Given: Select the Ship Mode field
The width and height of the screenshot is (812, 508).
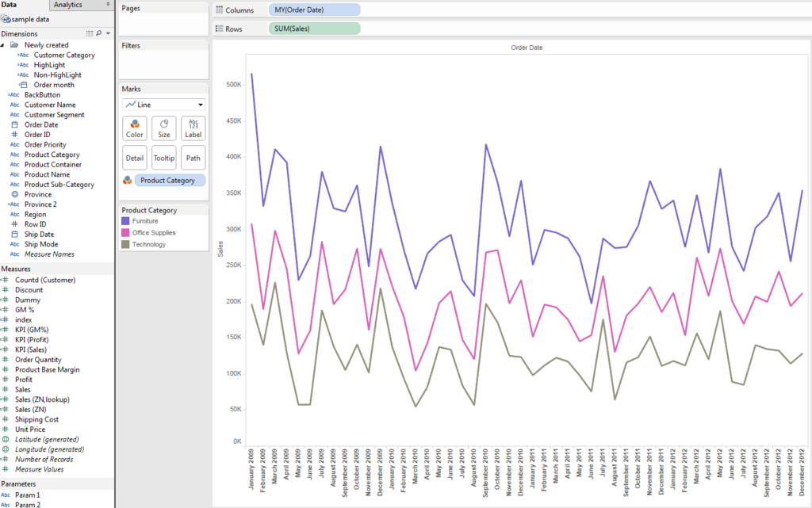Looking at the screenshot, I should click(41, 244).
